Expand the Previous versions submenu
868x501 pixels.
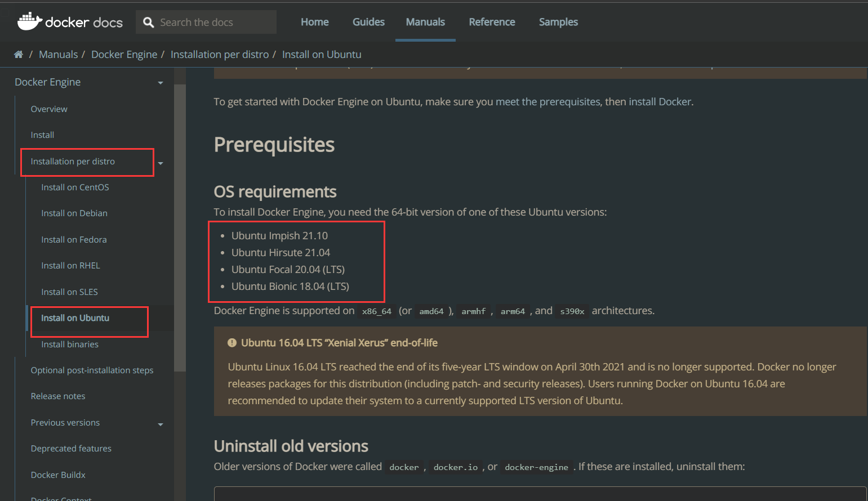[161, 424]
